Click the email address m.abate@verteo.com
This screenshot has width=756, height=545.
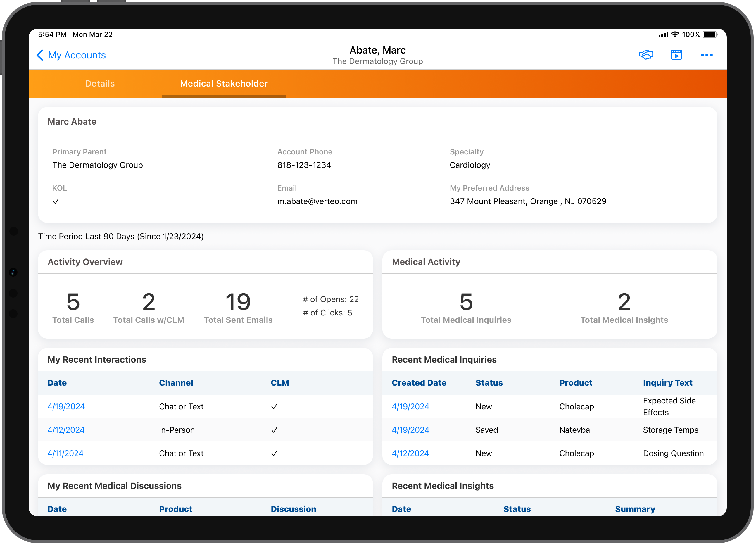point(317,201)
